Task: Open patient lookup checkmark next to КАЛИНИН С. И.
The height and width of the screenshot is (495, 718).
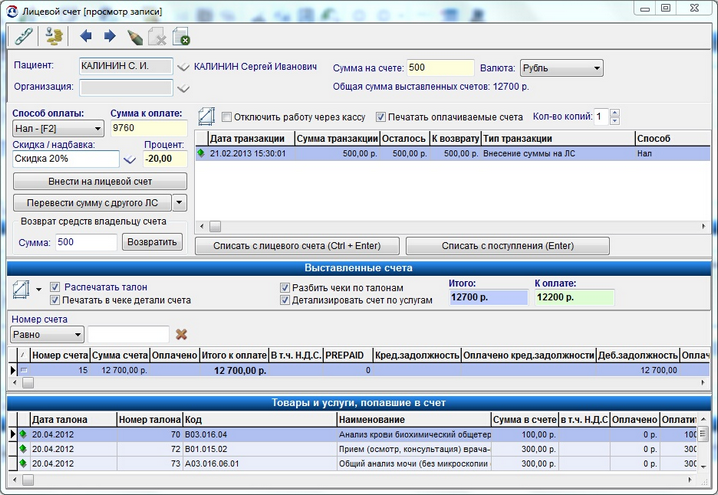Action: point(183,67)
